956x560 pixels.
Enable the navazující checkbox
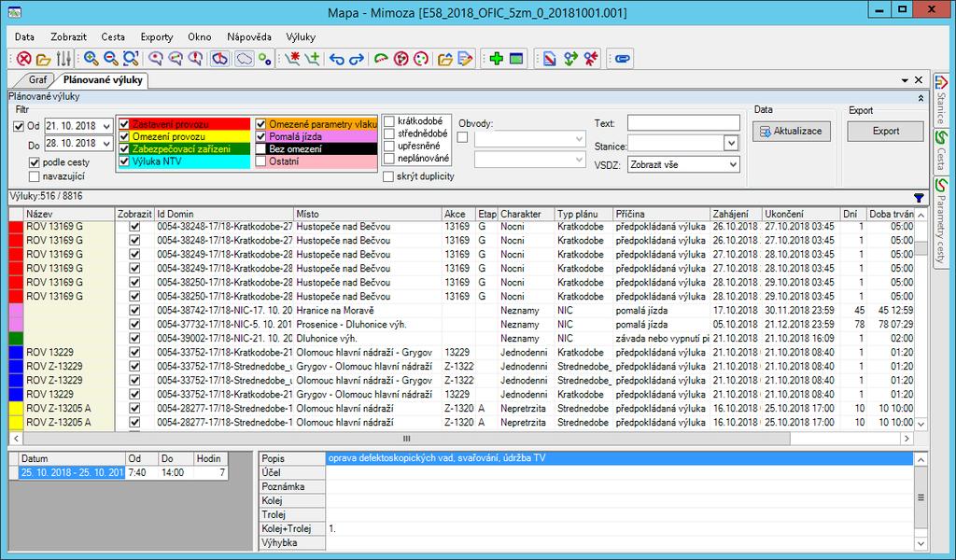pyautogui.click(x=35, y=176)
